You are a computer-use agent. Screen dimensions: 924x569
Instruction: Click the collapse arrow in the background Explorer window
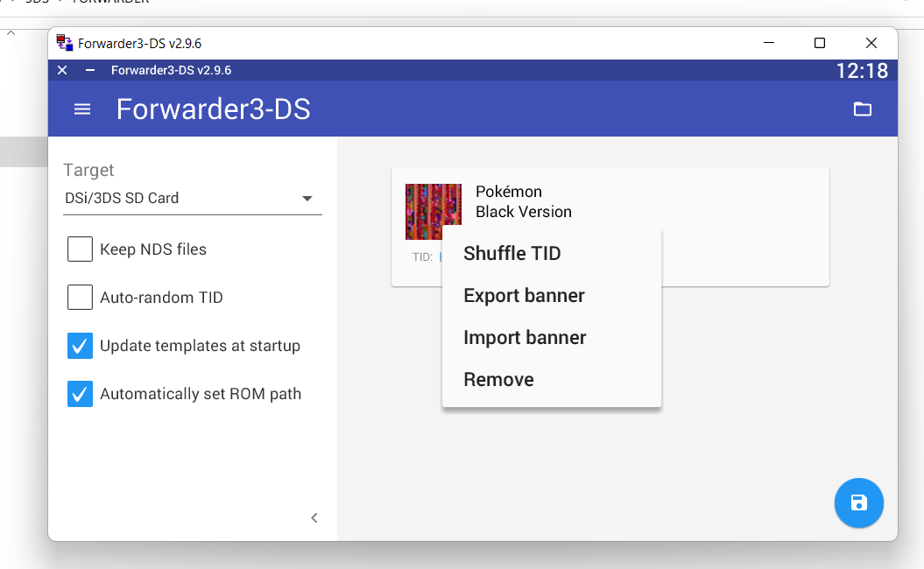point(11,33)
